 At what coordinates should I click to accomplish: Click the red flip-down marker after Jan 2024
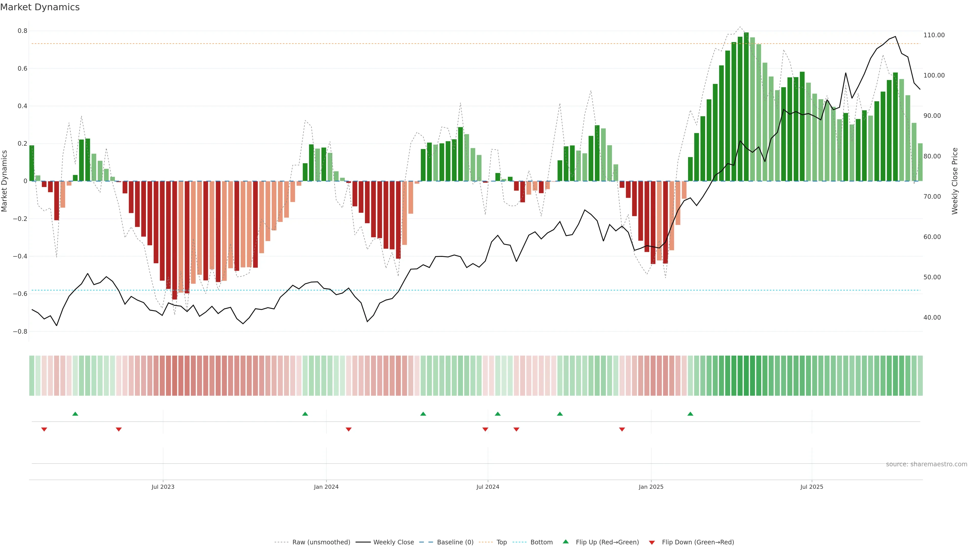(348, 429)
